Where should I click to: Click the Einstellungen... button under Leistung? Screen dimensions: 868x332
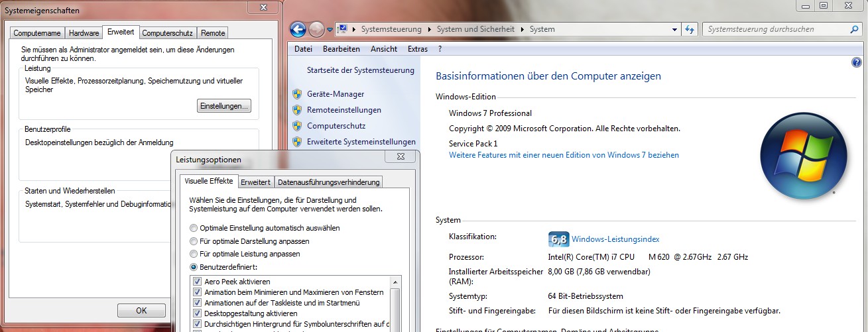tap(224, 106)
